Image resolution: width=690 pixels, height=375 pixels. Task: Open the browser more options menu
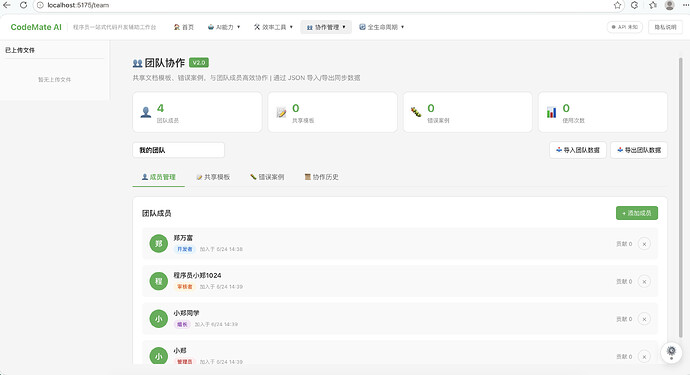pos(686,5)
